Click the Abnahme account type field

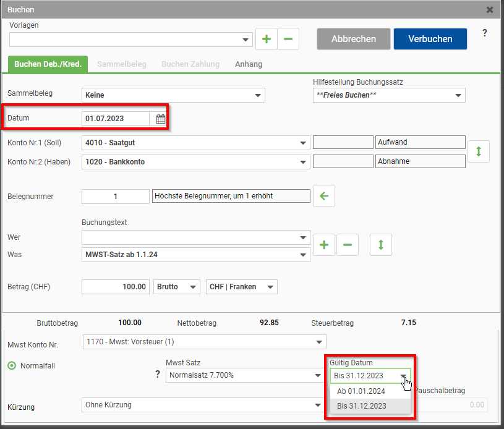pyautogui.click(x=421, y=161)
